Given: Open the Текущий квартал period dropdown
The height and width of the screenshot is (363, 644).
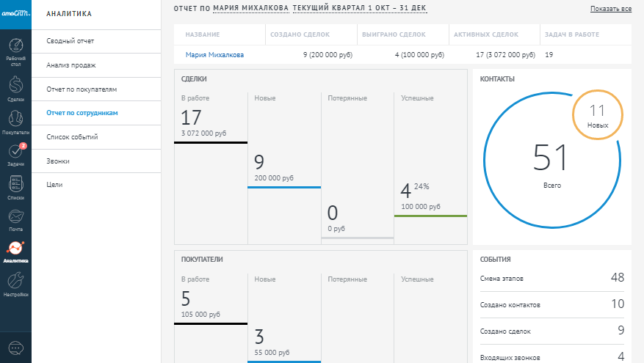Looking at the screenshot, I should click(359, 9).
